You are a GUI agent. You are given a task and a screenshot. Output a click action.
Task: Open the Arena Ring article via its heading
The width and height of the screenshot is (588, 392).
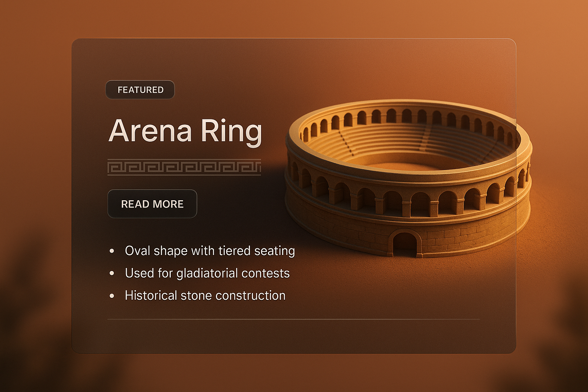coord(185,132)
